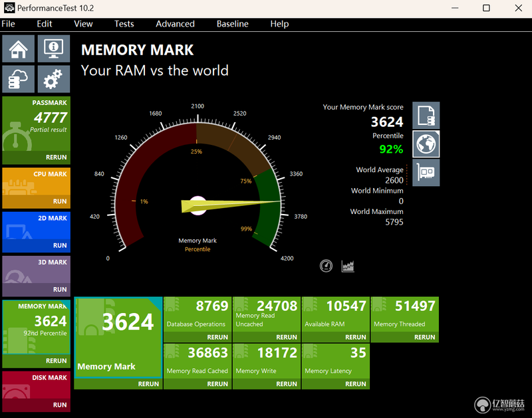Viewport: 532px width, 418px height.
Task: Click the score 3624 under Your Memory Mark score
Action: coord(387,122)
